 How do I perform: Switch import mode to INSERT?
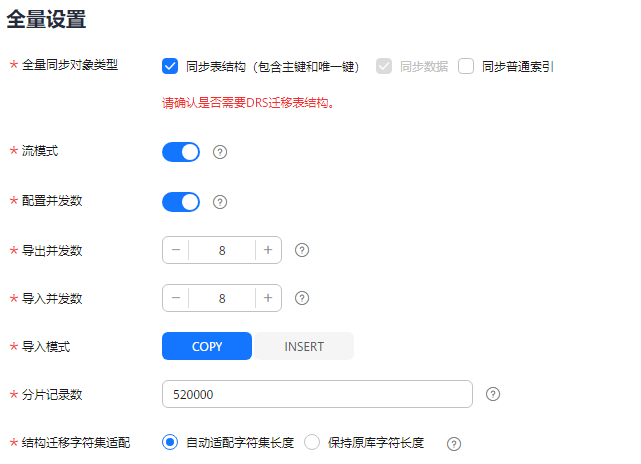(x=304, y=346)
